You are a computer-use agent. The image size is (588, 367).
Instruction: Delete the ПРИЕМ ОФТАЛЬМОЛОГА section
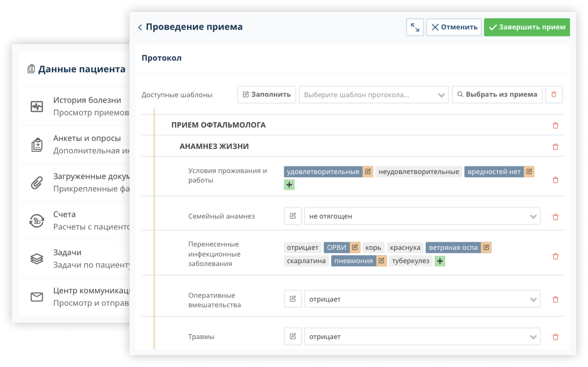point(555,125)
